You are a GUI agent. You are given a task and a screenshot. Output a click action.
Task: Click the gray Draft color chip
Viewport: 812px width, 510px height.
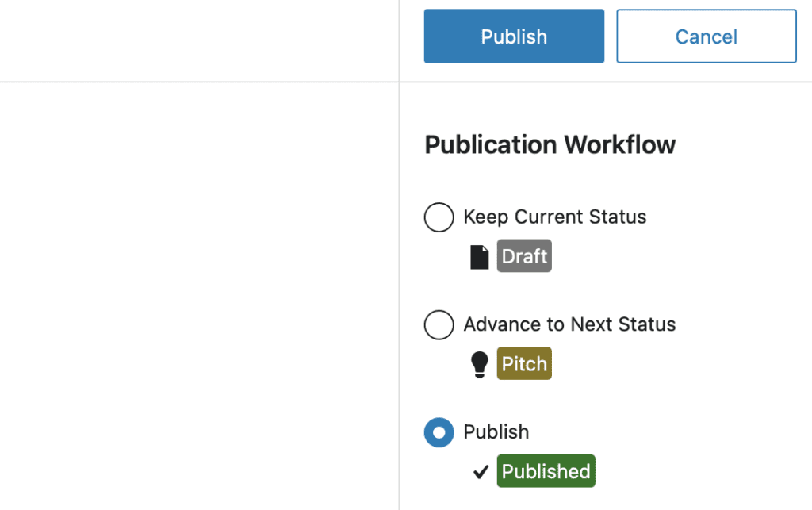(x=523, y=255)
